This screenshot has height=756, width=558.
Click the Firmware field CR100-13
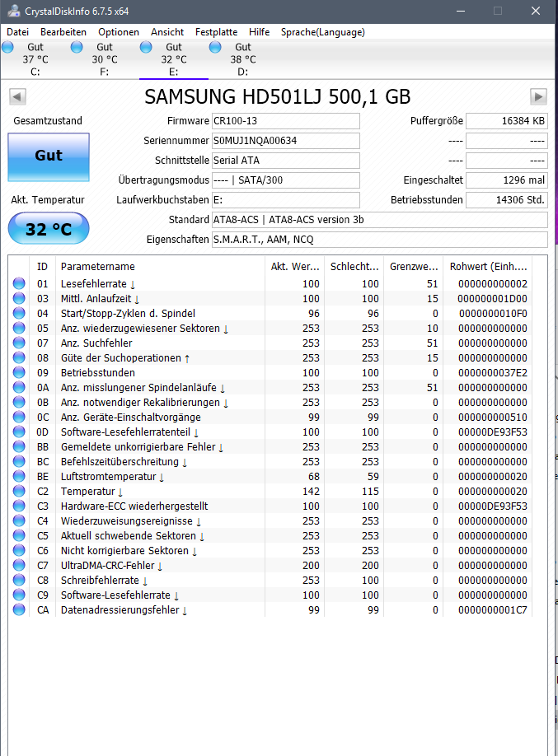(x=286, y=121)
